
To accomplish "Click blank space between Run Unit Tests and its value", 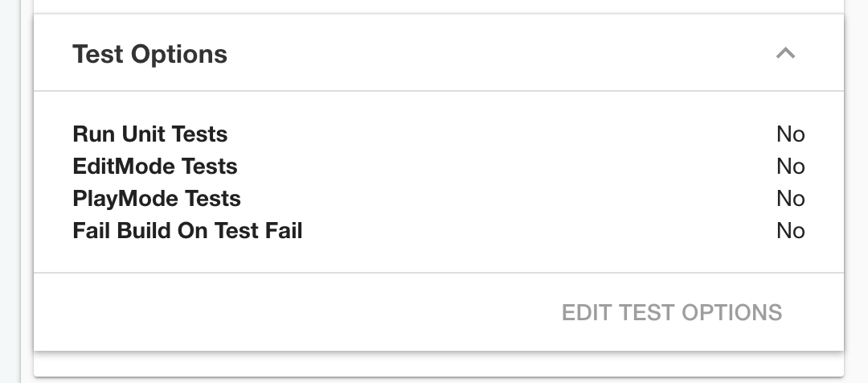I will pos(502,134).
